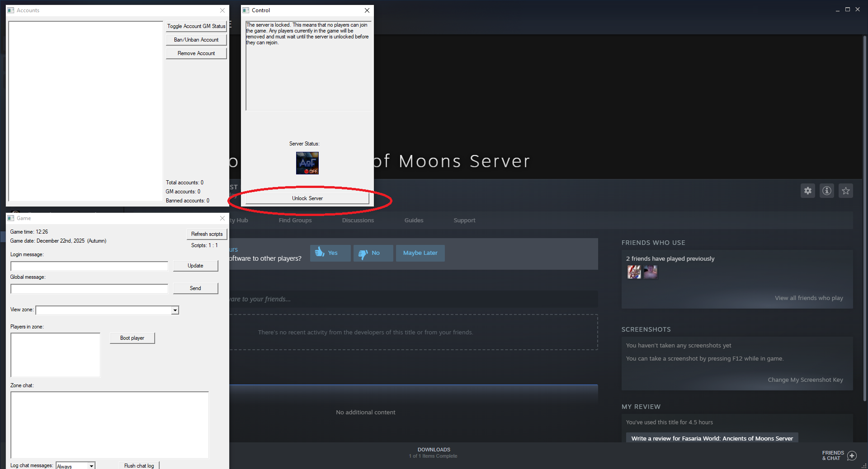Image resolution: width=868 pixels, height=469 pixels.
Task: Focus the Login message input field
Action: pos(90,266)
